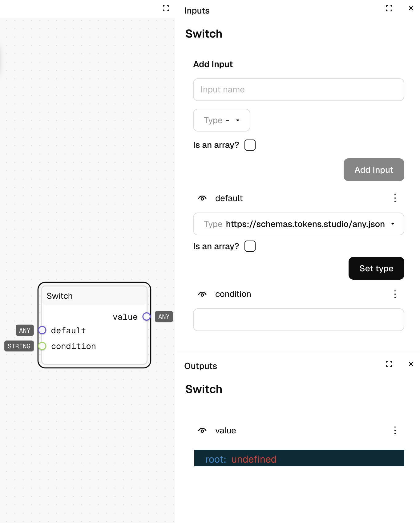Toggle visibility of condition input
The height and width of the screenshot is (523, 420).
202,294
